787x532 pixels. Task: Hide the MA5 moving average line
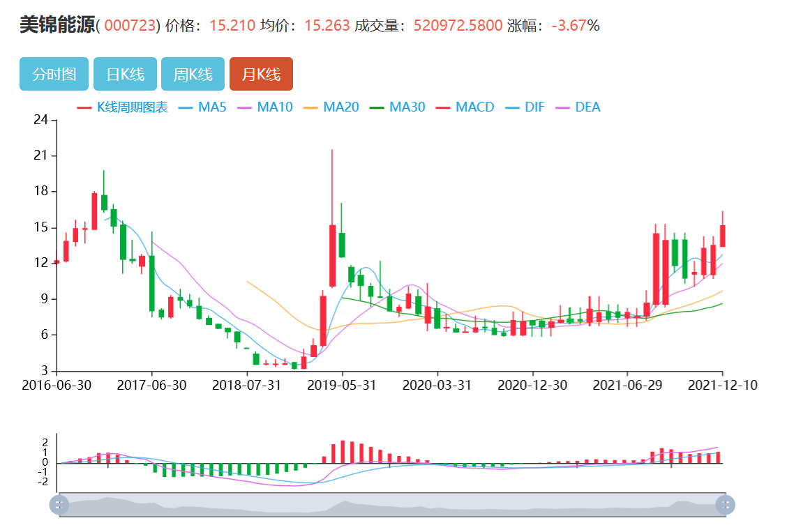point(202,107)
